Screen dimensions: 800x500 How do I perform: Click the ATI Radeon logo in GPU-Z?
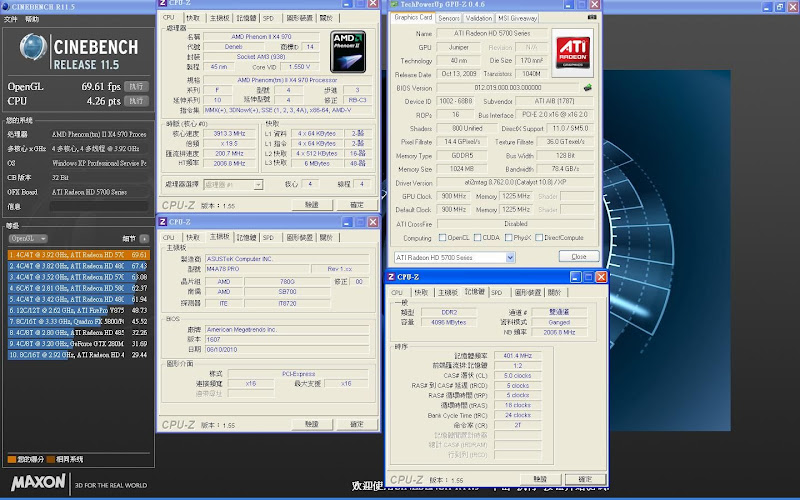click(573, 53)
